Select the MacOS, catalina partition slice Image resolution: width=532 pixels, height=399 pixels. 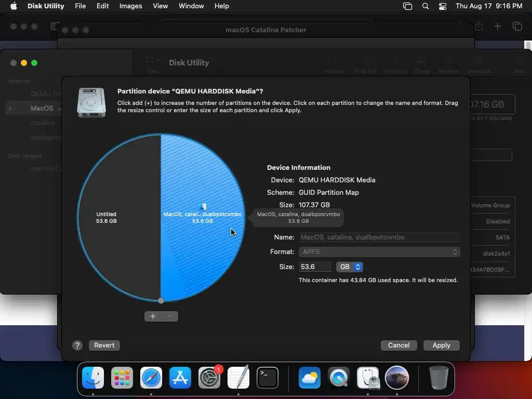(203, 217)
